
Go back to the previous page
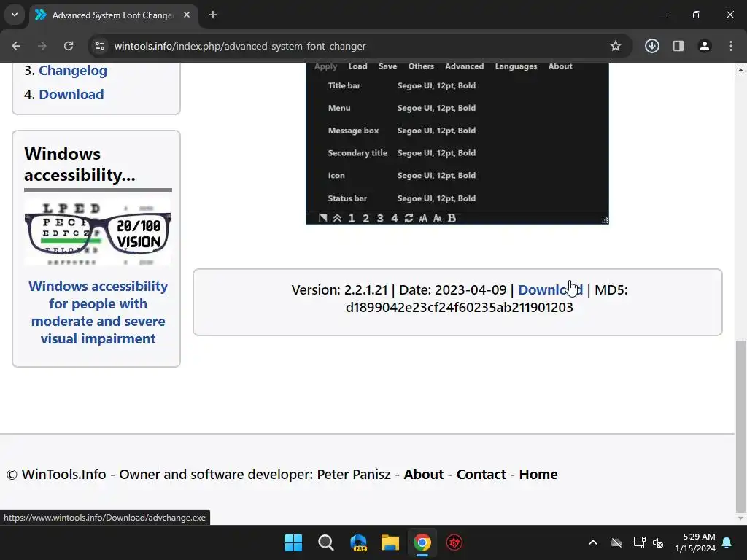(x=16, y=46)
